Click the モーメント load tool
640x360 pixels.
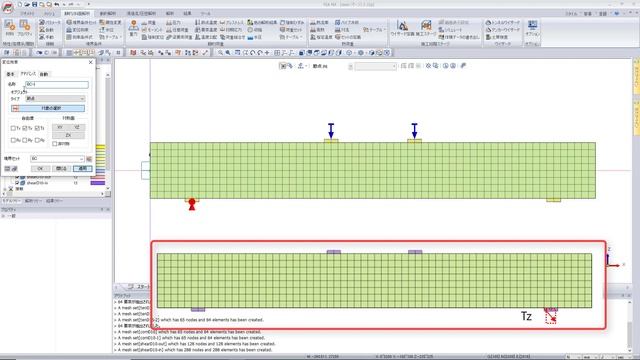pos(152,30)
